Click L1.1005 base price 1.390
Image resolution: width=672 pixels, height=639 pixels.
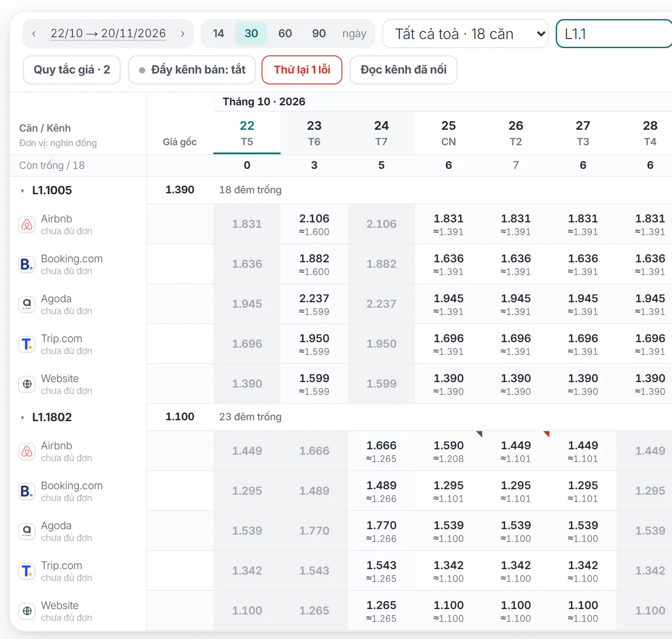pyautogui.click(x=180, y=190)
